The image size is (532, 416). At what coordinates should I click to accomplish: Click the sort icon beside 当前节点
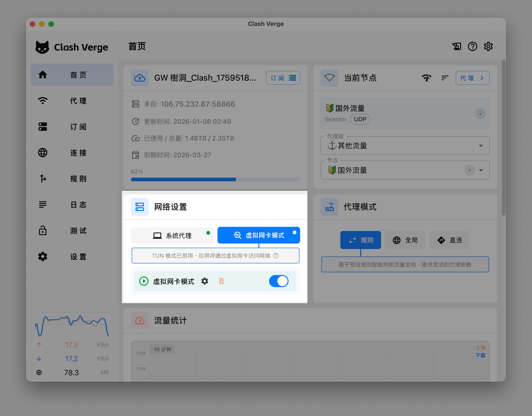point(445,78)
